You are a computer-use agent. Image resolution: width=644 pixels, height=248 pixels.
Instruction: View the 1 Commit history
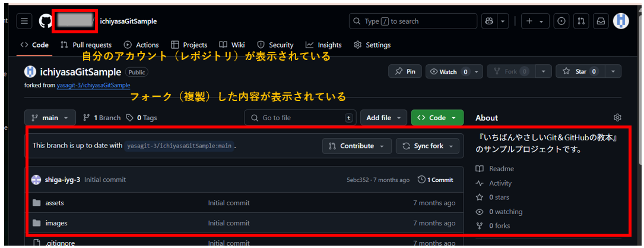tap(435, 180)
